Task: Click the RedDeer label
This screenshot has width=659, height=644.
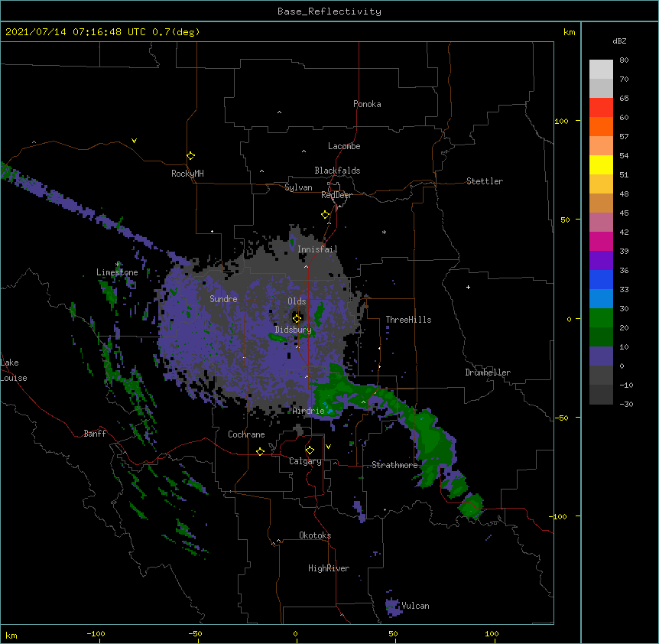Action: 336,195
